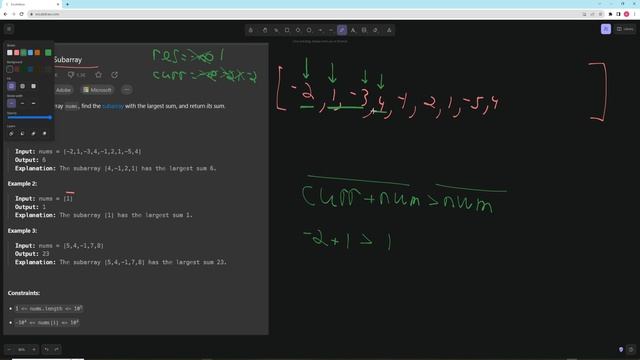Click the star favorite icon
Viewport: 640px width, 360px height.
[x=98, y=75]
